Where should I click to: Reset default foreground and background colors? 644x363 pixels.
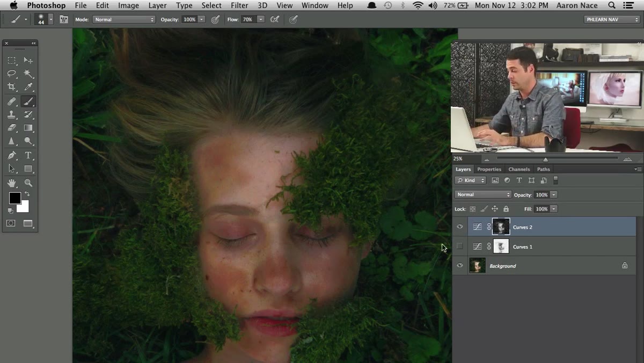(10, 210)
